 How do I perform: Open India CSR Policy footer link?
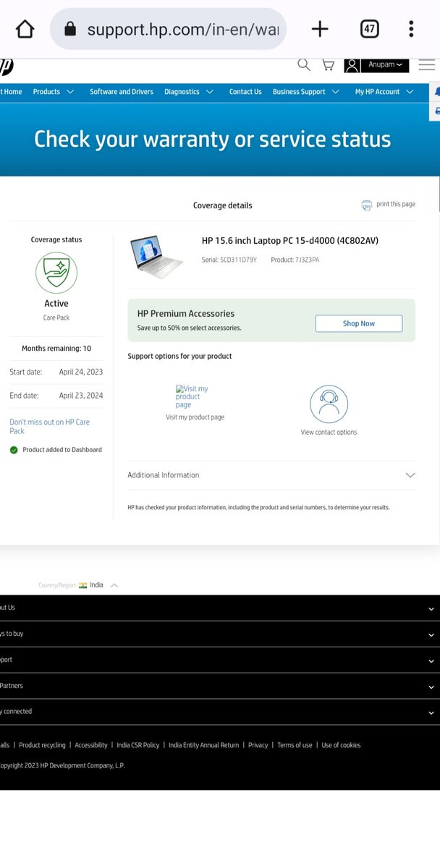point(138,745)
